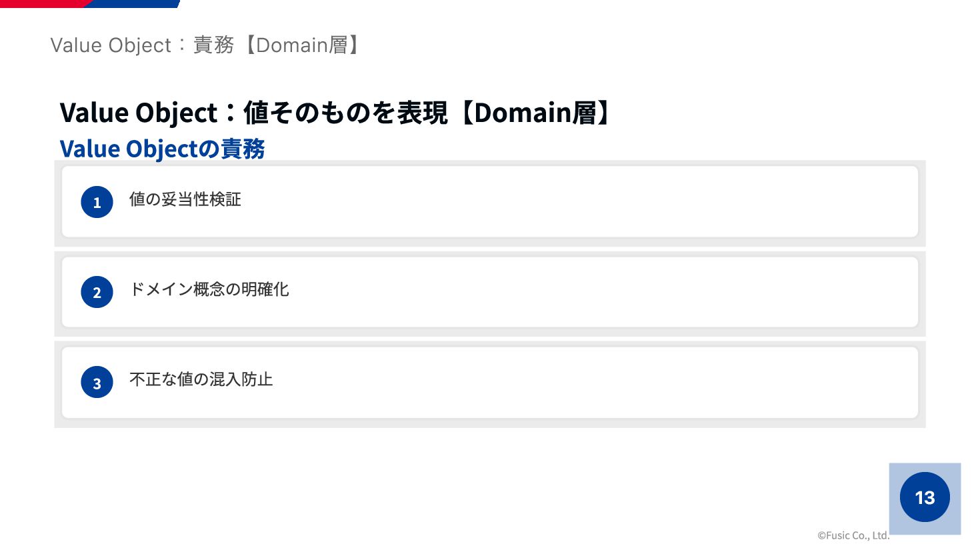This screenshot has width=980, height=552.
Task: Click the third white card panel
Action: (x=490, y=382)
